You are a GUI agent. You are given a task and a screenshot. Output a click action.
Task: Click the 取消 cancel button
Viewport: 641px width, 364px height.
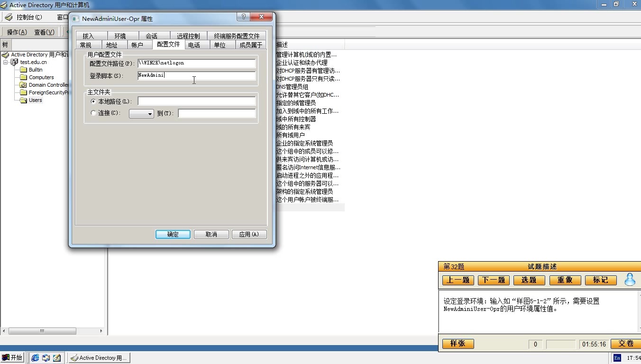tap(211, 234)
